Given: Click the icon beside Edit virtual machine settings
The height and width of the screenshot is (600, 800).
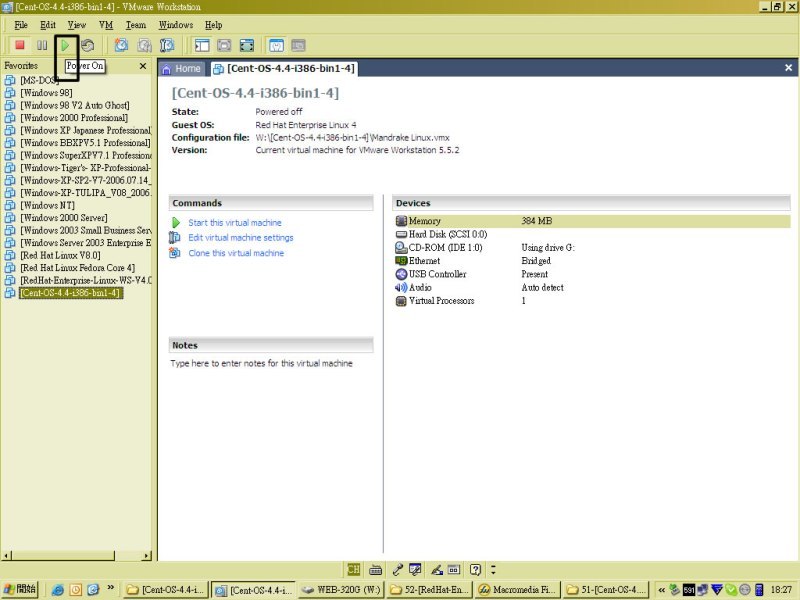Looking at the screenshot, I should (x=175, y=238).
